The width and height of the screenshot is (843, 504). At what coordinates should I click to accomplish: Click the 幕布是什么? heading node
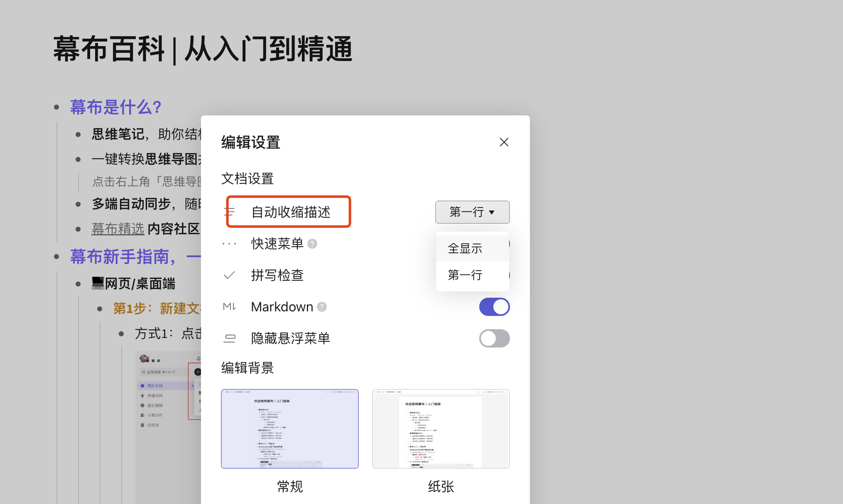click(115, 107)
